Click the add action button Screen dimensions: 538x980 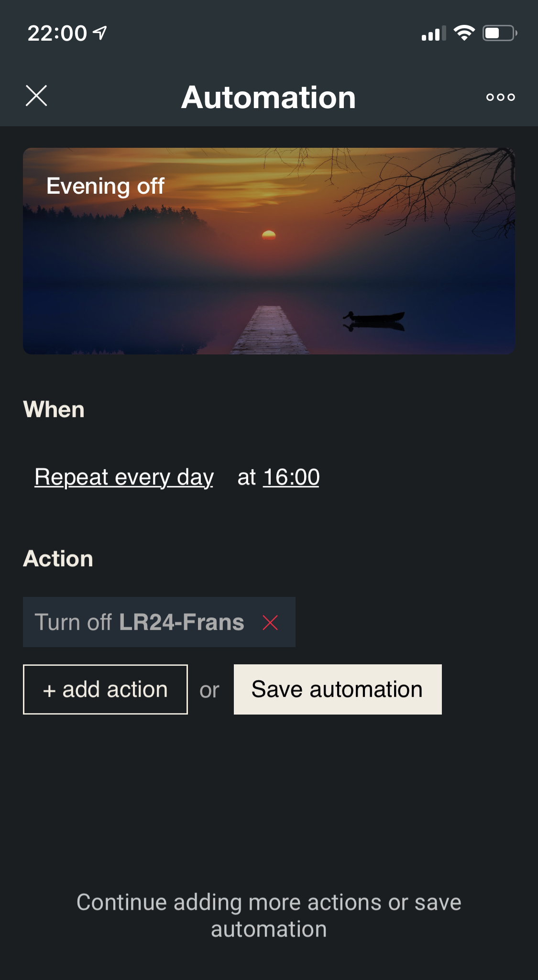(105, 689)
